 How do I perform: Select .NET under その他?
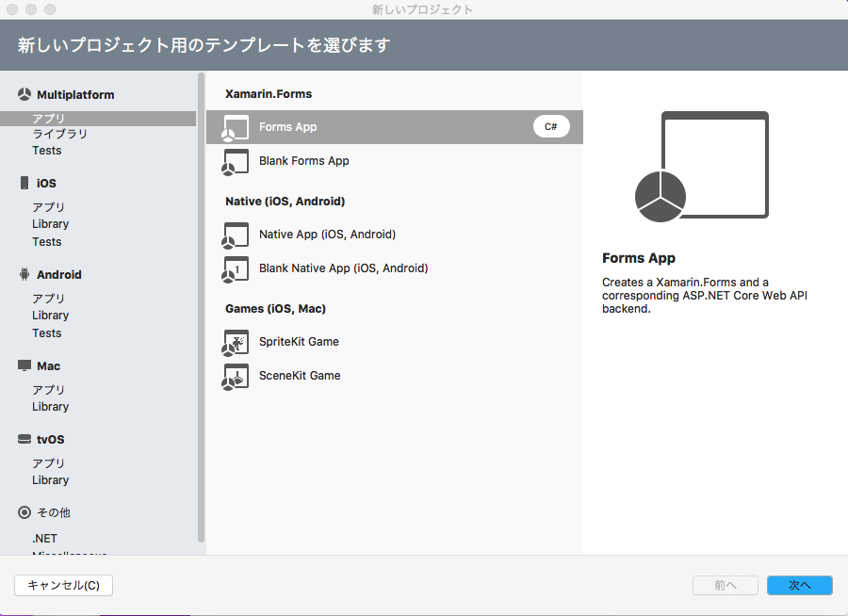(44, 539)
